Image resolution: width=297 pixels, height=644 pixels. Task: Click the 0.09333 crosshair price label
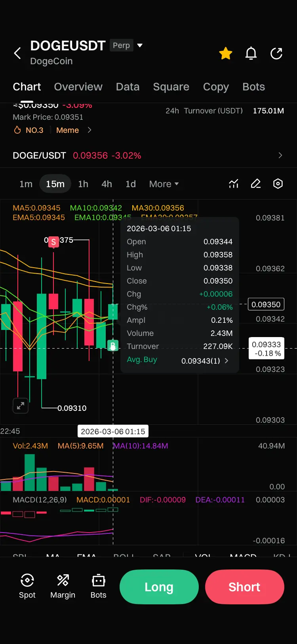pos(267,349)
